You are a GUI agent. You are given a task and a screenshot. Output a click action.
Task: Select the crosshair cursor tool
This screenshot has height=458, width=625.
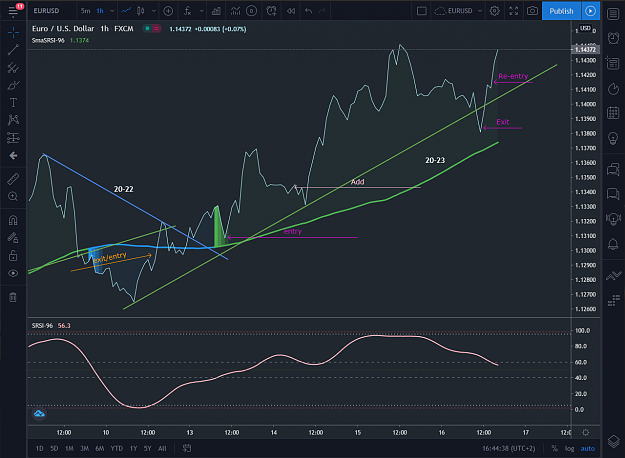(x=13, y=32)
